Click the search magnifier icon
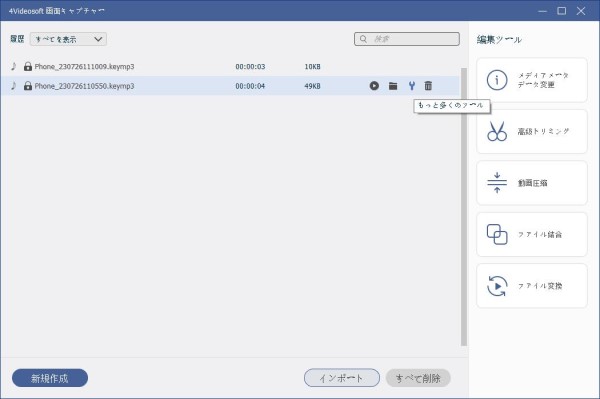 click(363, 39)
